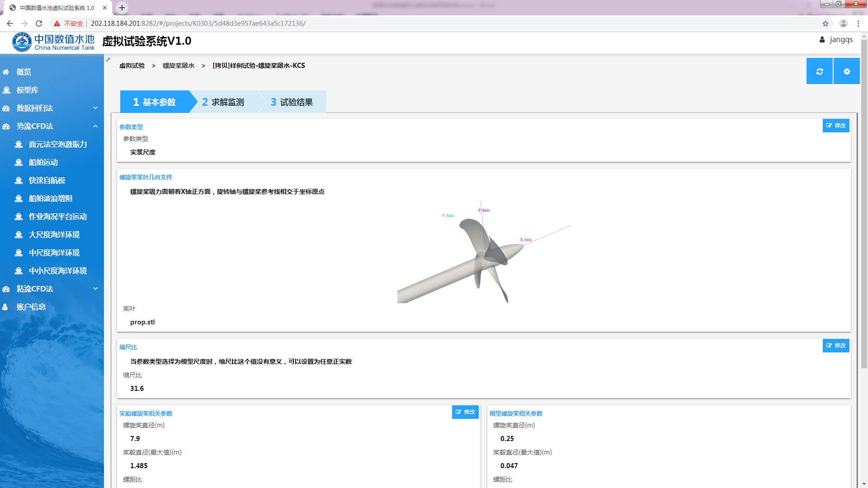Viewport: 868px width, 488px height.
Task: Open the jangqs user account icon
Action: coord(822,40)
